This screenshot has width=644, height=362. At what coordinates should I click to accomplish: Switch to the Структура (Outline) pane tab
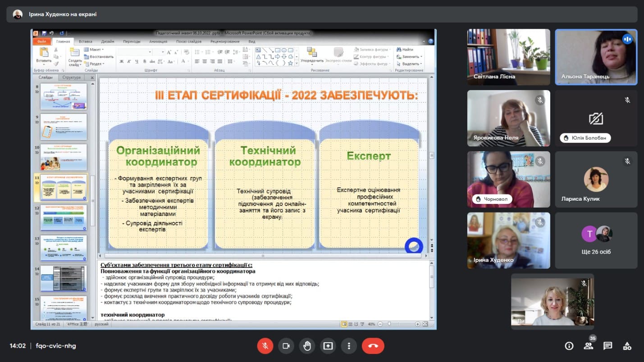[x=72, y=77]
